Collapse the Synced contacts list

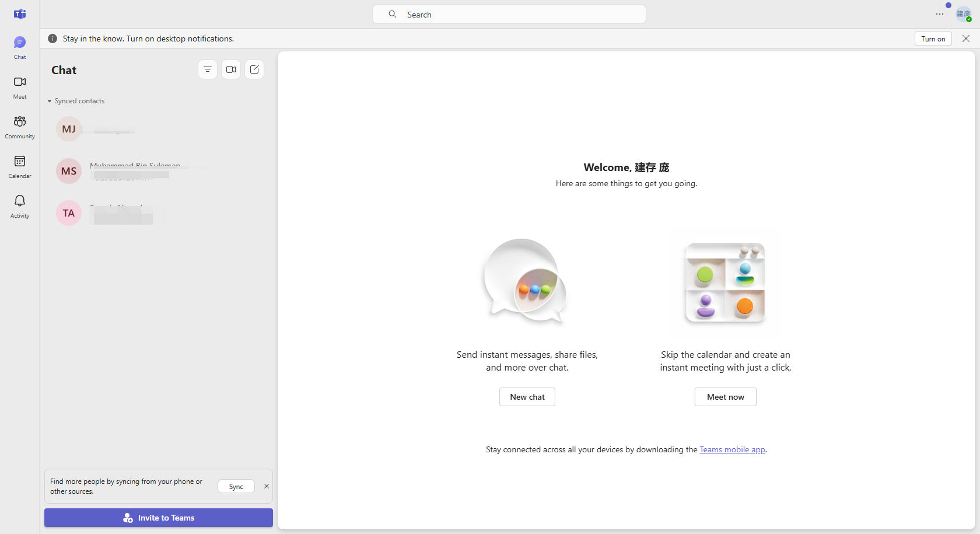pyautogui.click(x=49, y=100)
